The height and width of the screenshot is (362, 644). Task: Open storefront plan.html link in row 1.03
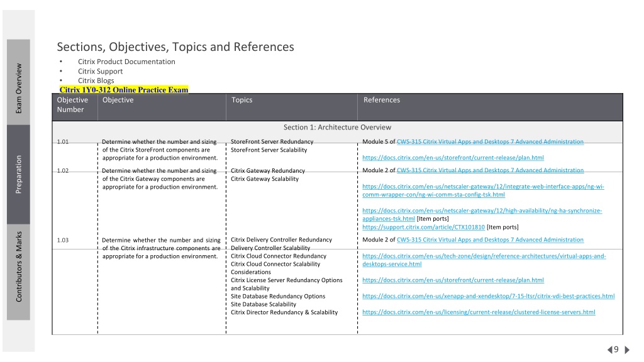click(x=453, y=280)
